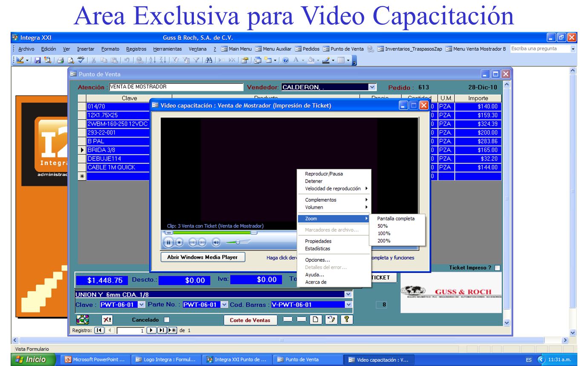Click the yellow question mark help button
Viewport: 588px width, 366px height.
pos(347,319)
